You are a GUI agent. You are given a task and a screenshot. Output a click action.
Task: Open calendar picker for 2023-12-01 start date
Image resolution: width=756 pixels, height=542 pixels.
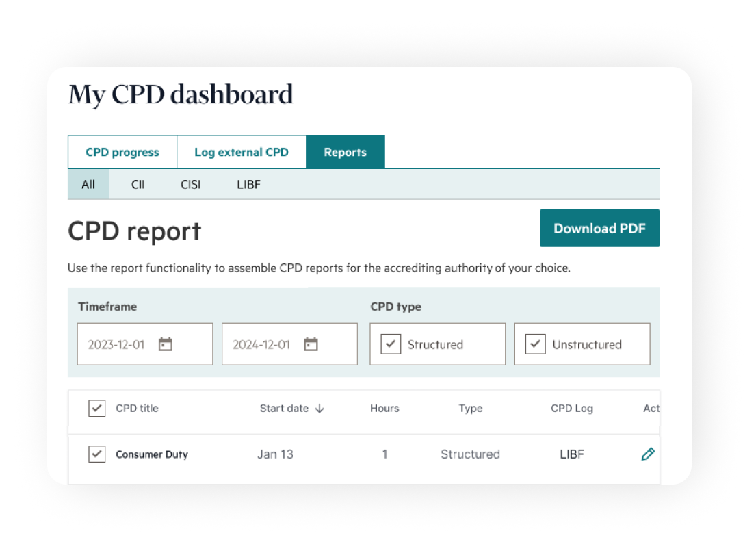pos(165,344)
